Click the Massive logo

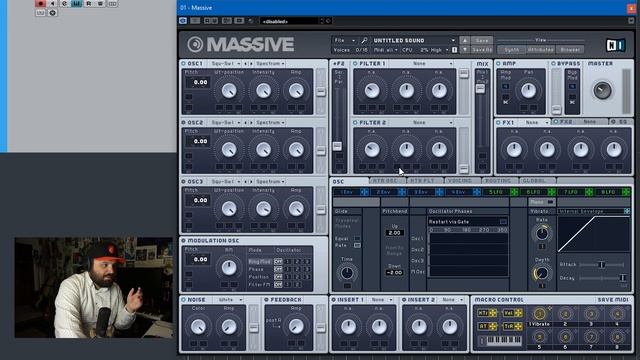coord(241,44)
